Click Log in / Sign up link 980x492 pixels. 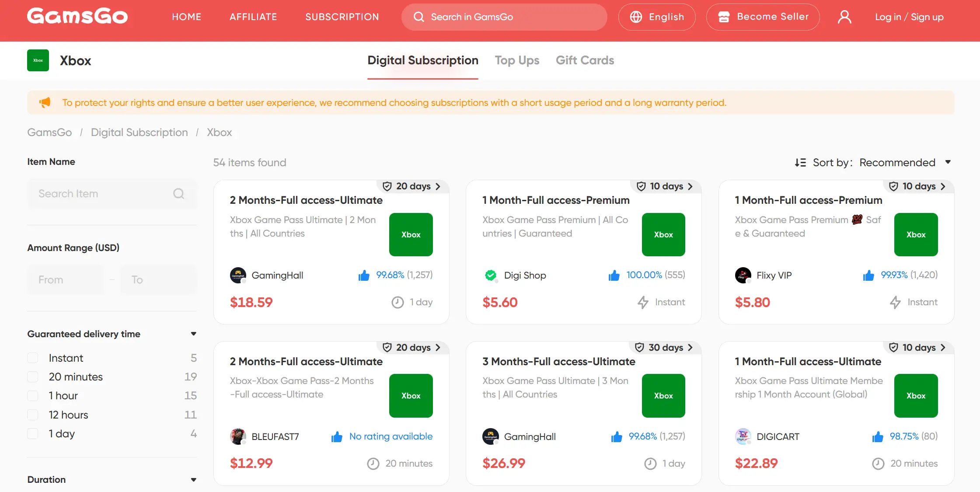[x=909, y=17]
